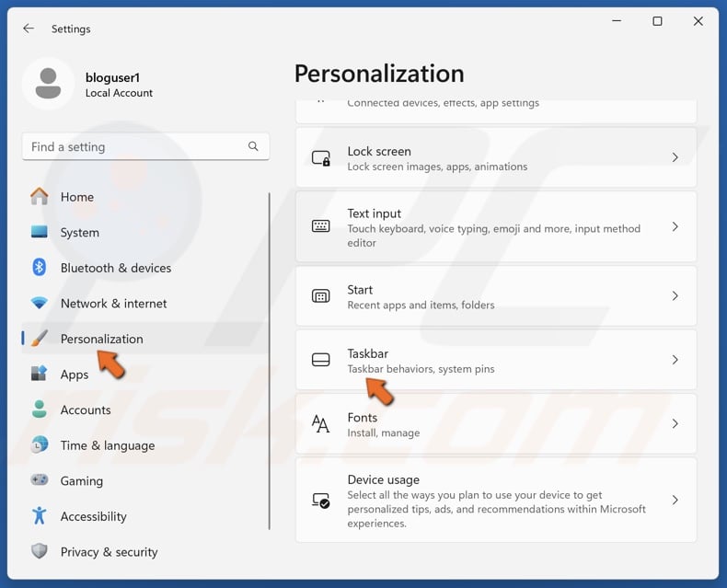Click the back arrow in Settings header
The height and width of the screenshot is (588, 727).
[29, 29]
